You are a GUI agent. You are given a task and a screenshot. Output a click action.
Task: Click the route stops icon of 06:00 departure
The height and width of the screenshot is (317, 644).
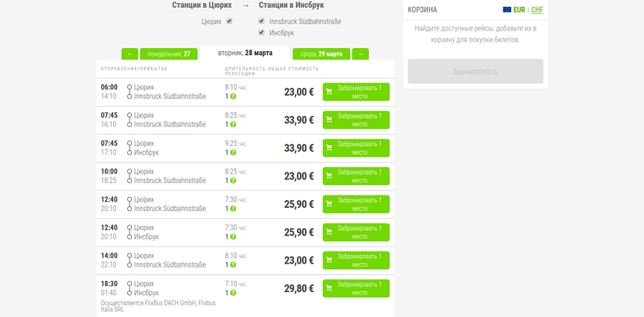coord(130,92)
